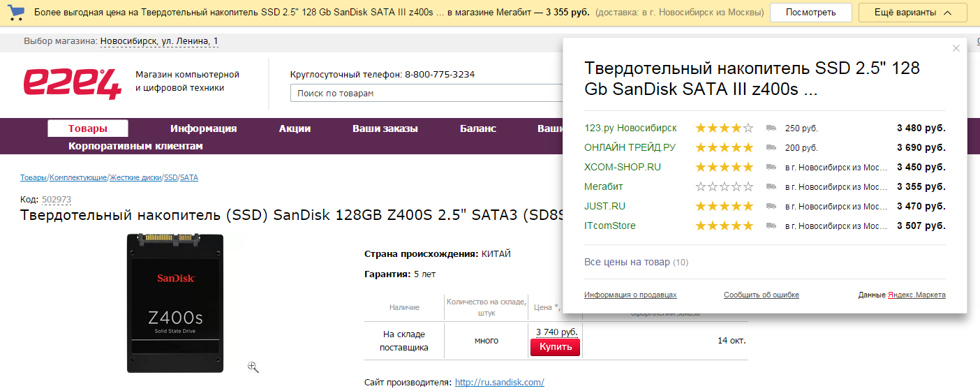Open Корпоративным клиентам menu item

(135, 146)
